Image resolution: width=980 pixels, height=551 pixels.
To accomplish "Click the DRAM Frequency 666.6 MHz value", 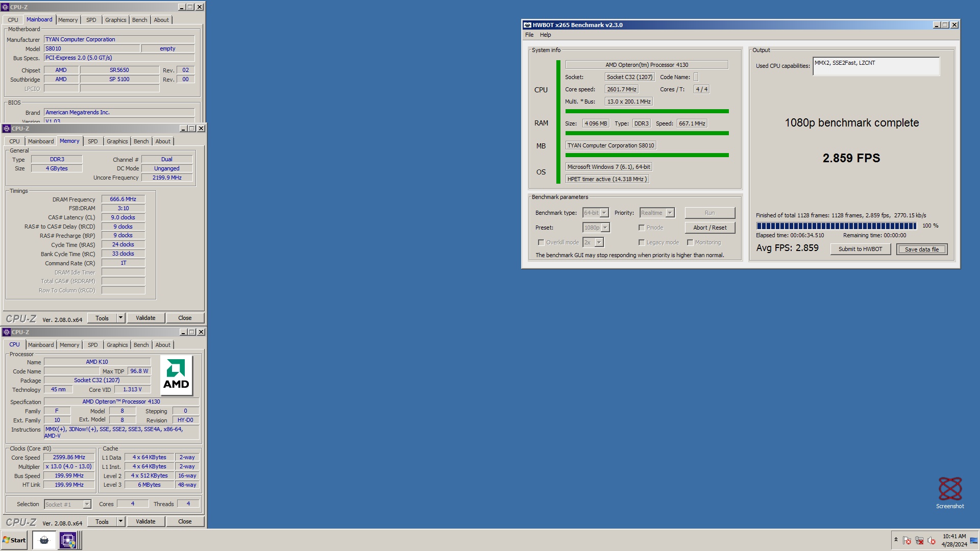I will 123,199.
